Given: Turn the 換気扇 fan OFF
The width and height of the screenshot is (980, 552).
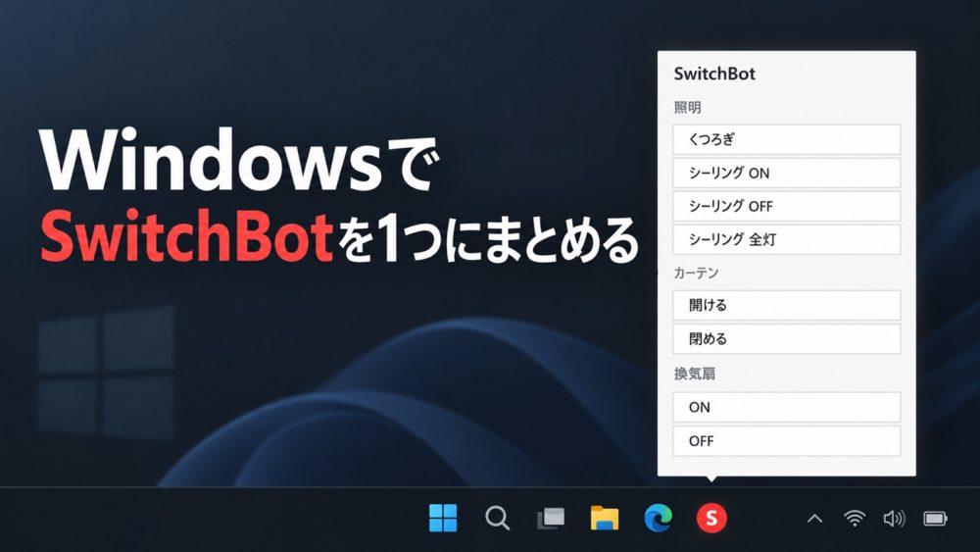Looking at the screenshot, I should (x=786, y=441).
